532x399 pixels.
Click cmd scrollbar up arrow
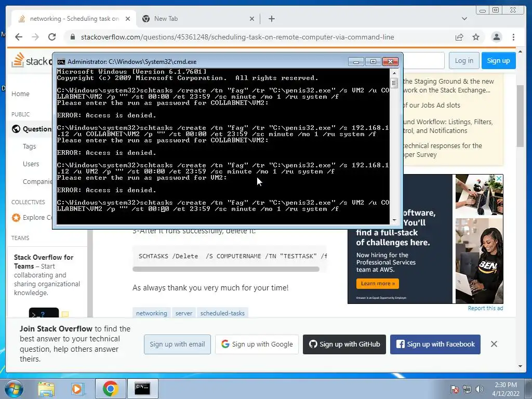tap(394, 73)
